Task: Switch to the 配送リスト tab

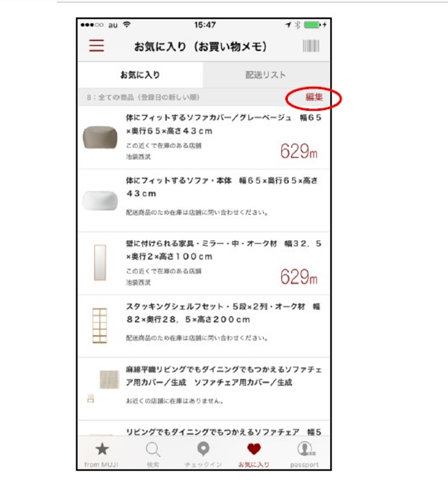Action: point(266,75)
